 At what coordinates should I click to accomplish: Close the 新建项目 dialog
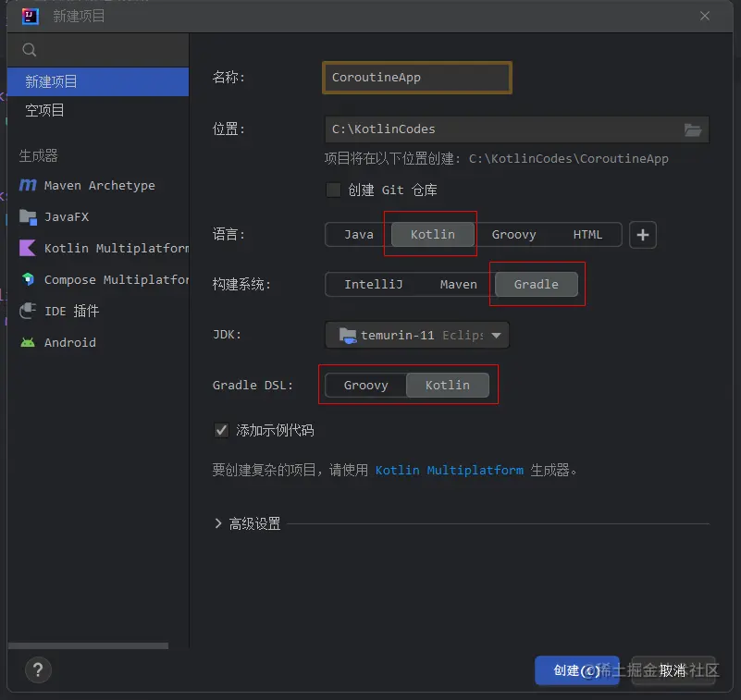[x=705, y=16]
